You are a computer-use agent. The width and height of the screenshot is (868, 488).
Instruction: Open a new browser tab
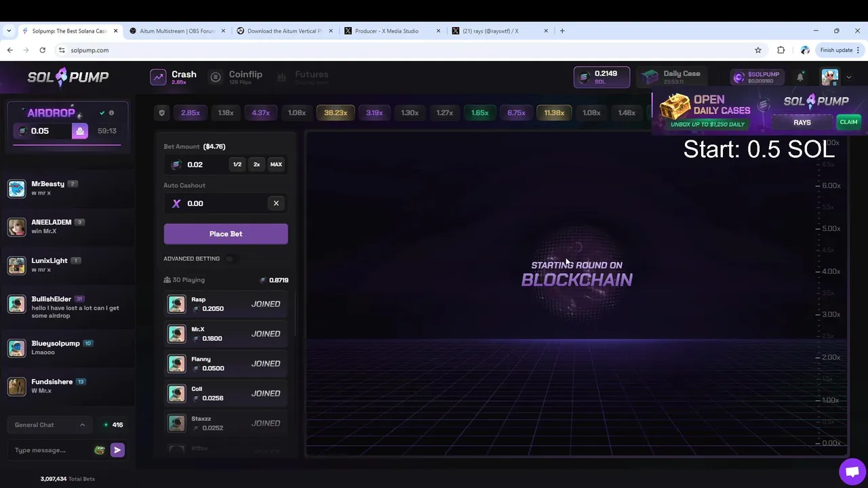[x=562, y=30]
